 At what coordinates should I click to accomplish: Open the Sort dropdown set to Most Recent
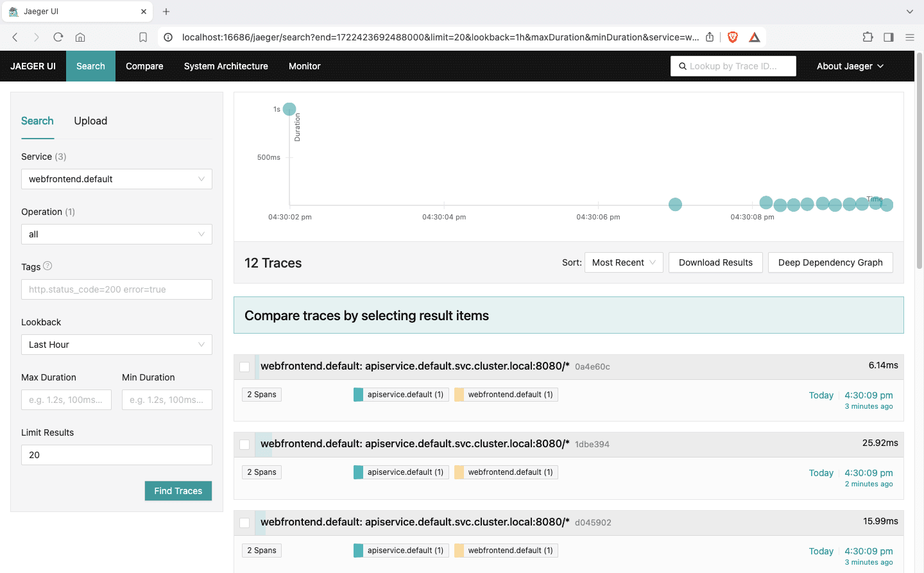click(624, 262)
